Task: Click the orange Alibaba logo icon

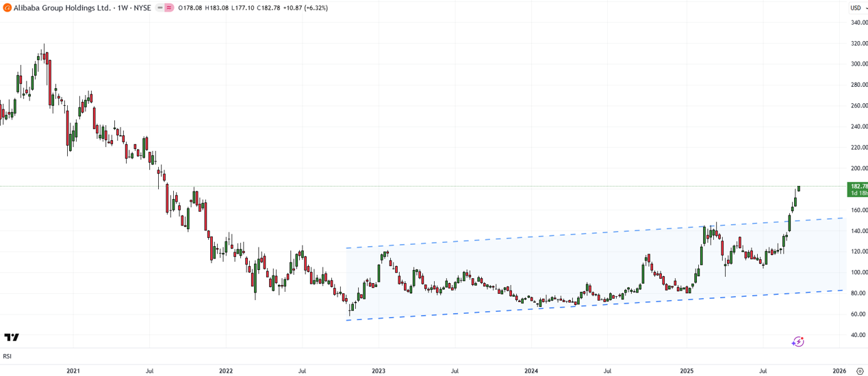Action: click(7, 8)
